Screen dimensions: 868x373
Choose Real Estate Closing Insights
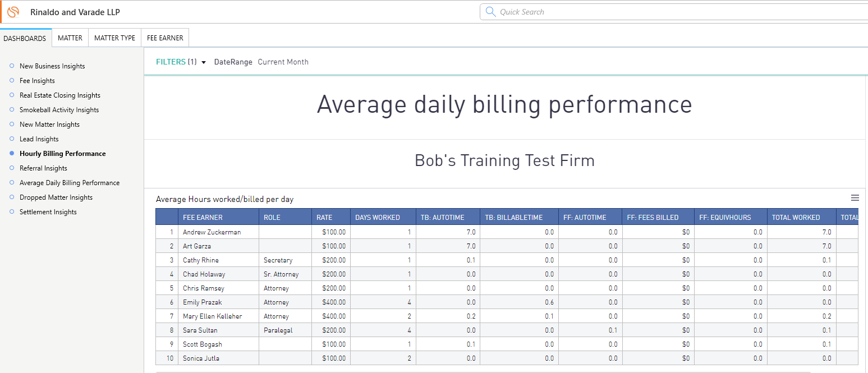pos(59,95)
